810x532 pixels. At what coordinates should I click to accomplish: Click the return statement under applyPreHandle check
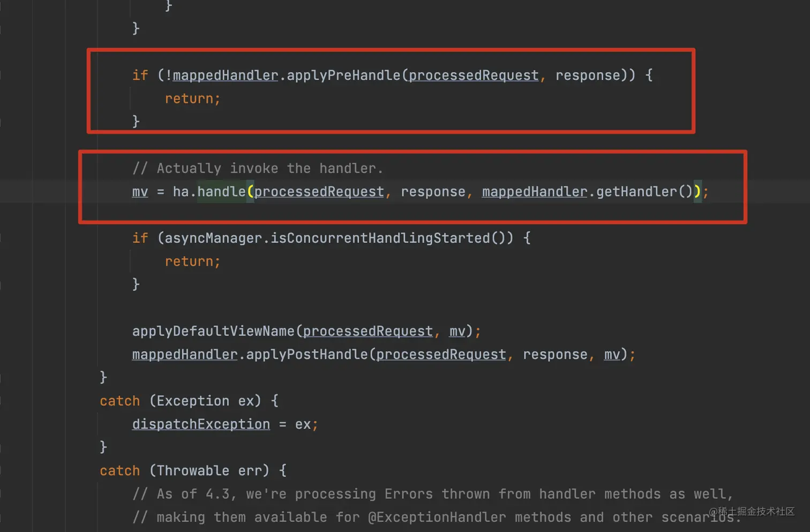pos(192,99)
